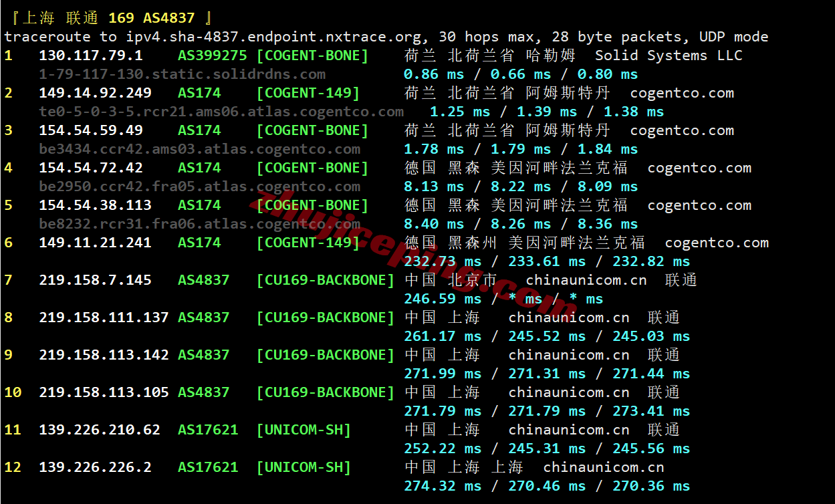Click AS399275 on hop 1
This screenshot has height=504, width=835.
[213, 55]
